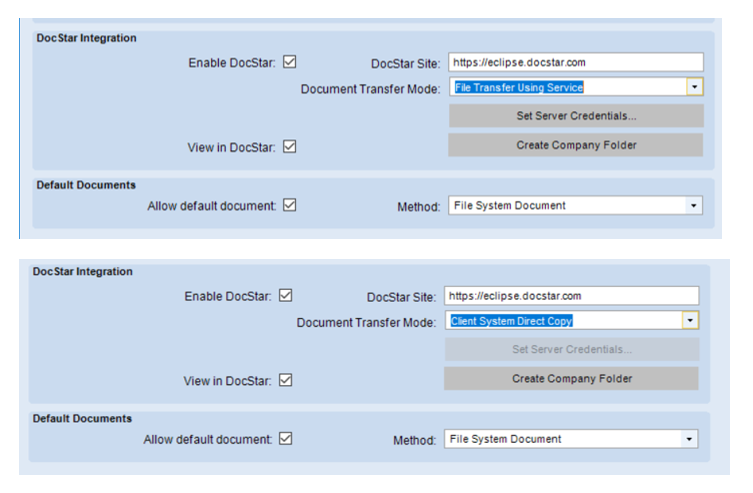The height and width of the screenshot is (493, 753).
Task: Toggle Allow default document checkbox in bottom panel
Action: 286,439
